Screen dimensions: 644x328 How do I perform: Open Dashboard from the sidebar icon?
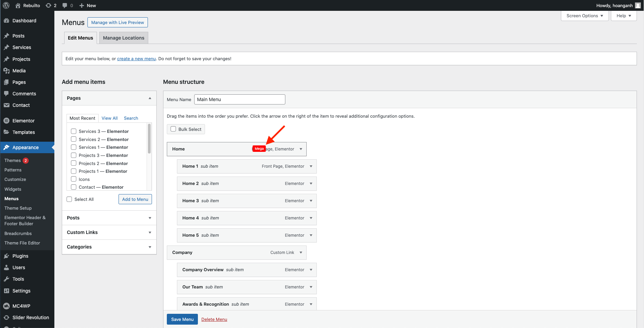[x=6, y=21]
